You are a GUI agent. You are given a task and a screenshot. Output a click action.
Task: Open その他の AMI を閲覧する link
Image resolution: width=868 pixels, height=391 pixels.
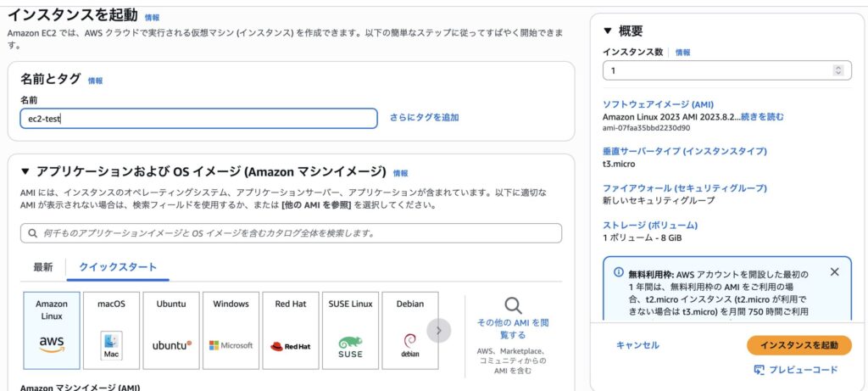tap(513, 329)
